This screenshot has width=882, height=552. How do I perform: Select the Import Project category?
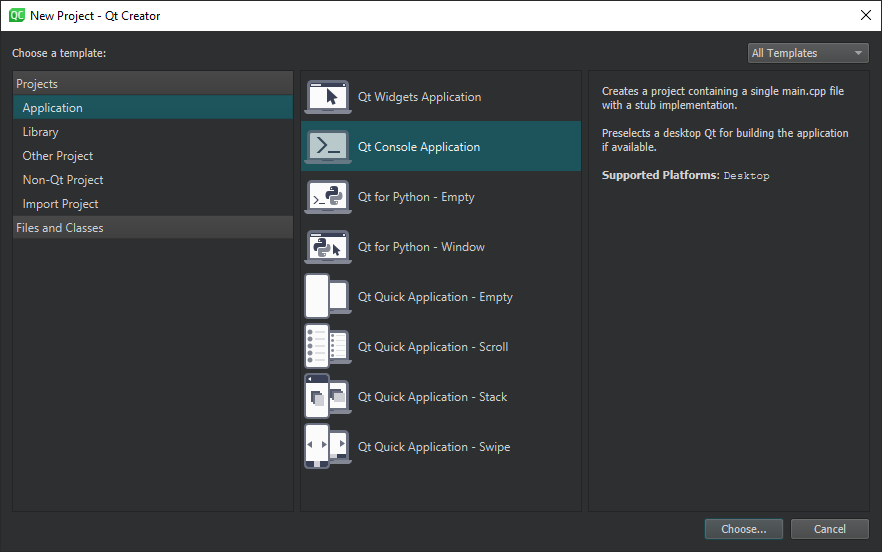click(152, 204)
